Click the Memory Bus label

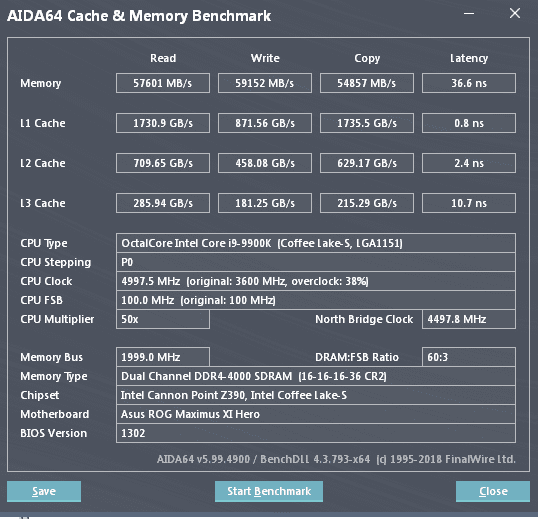[x=51, y=357]
